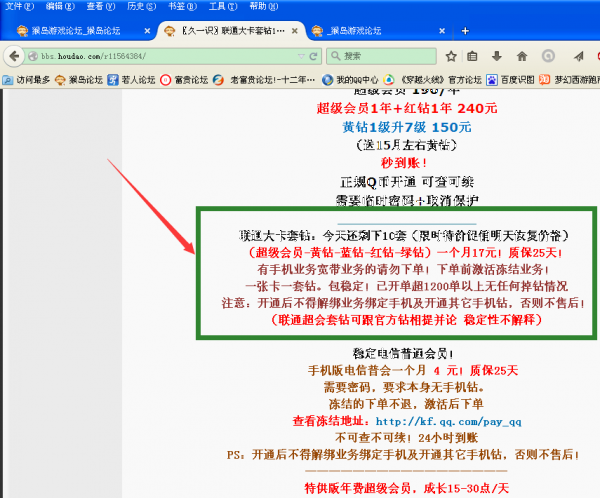600x498 pixels.
Task: Open the 猴岛论坛 bookmark
Action: [x=79, y=80]
